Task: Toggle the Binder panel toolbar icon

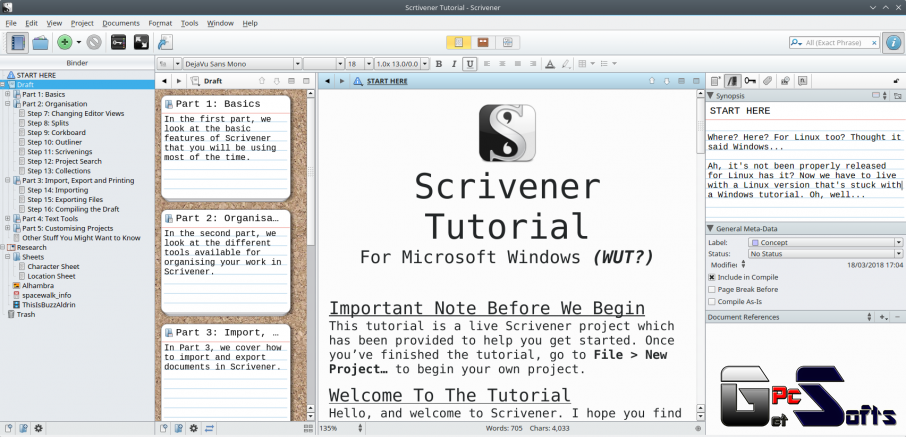Action: (x=17, y=42)
